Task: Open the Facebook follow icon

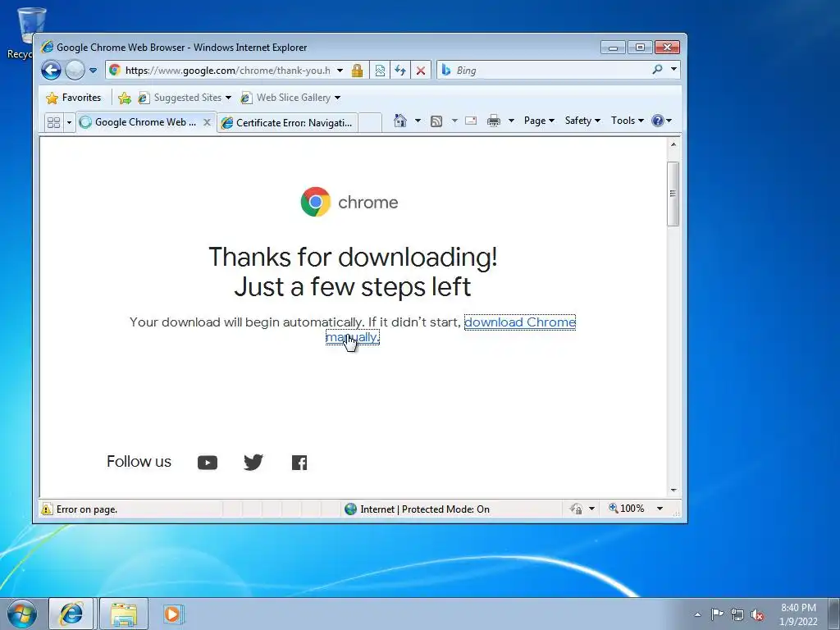Action: click(x=299, y=463)
